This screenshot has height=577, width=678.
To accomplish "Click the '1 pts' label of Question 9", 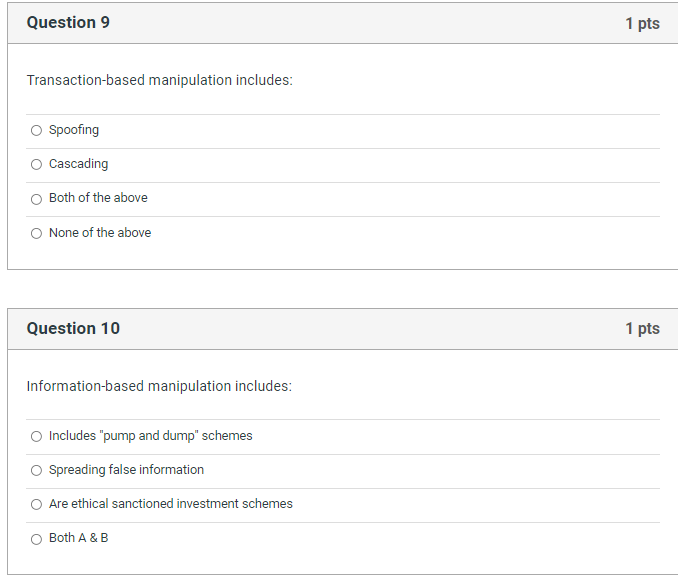I will pyautogui.click(x=643, y=23).
